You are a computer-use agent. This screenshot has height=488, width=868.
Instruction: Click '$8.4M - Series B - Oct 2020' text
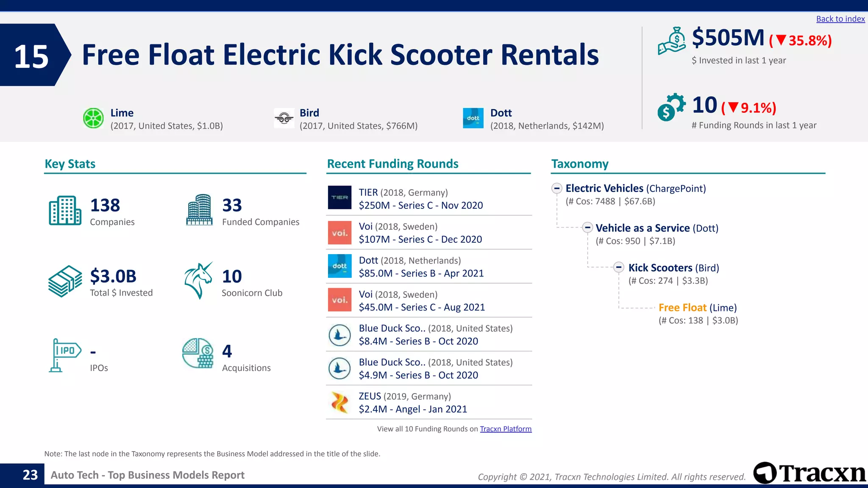pyautogui.click(x=418, y=341)
